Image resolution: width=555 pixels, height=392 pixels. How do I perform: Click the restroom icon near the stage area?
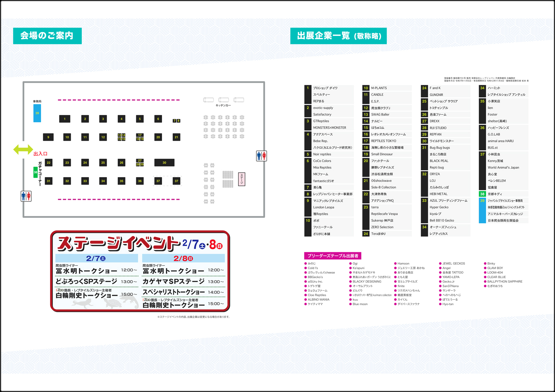261,156
